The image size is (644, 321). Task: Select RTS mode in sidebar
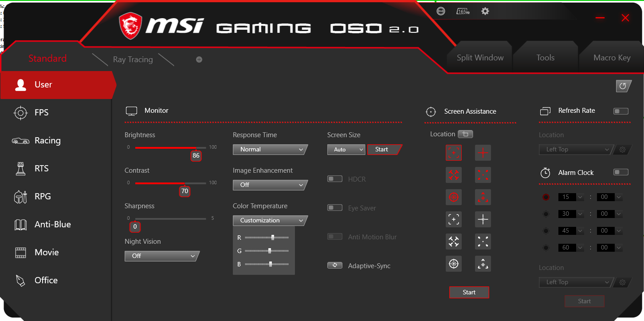click(x=56, y=169)
